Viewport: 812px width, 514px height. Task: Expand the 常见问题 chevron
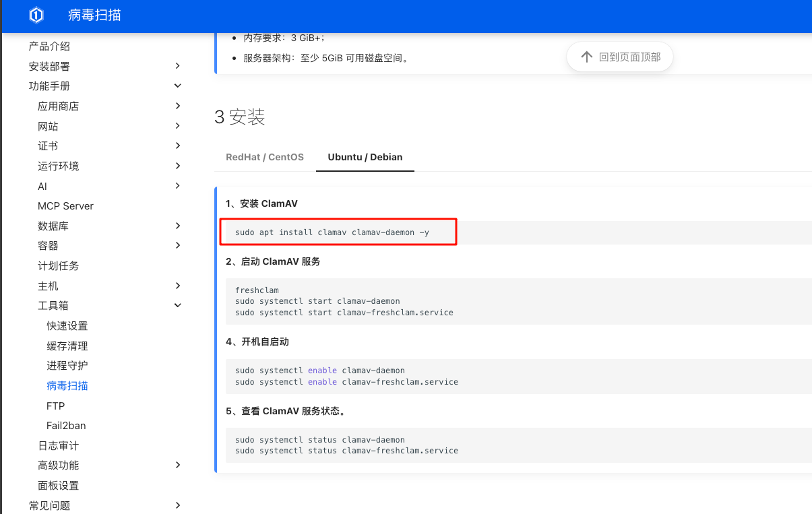177,505
